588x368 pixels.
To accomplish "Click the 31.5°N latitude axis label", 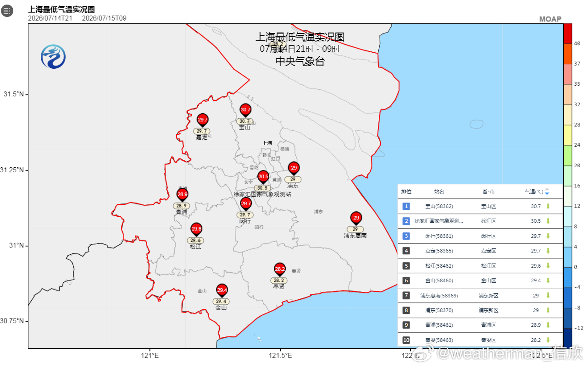I will (x=14, y=94).
